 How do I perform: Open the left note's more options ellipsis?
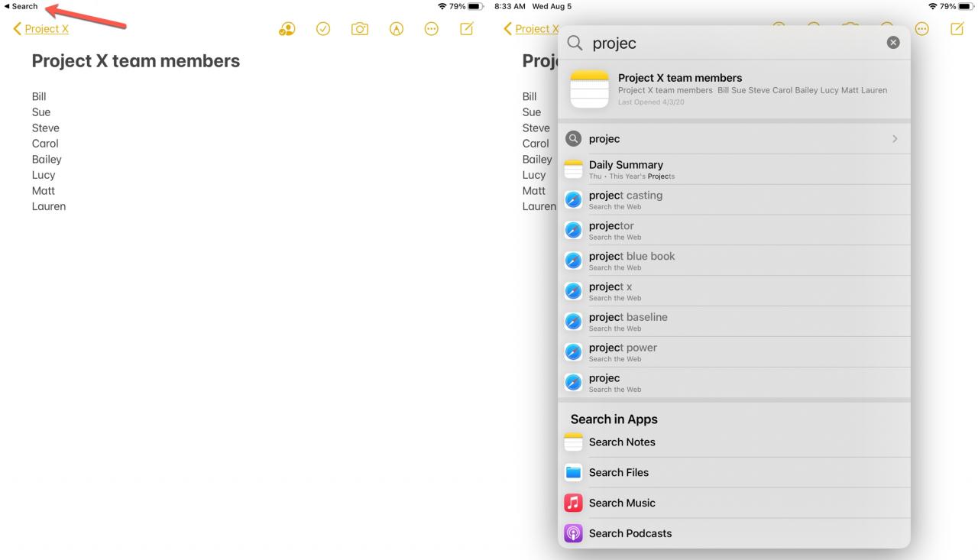coord(432,29)
